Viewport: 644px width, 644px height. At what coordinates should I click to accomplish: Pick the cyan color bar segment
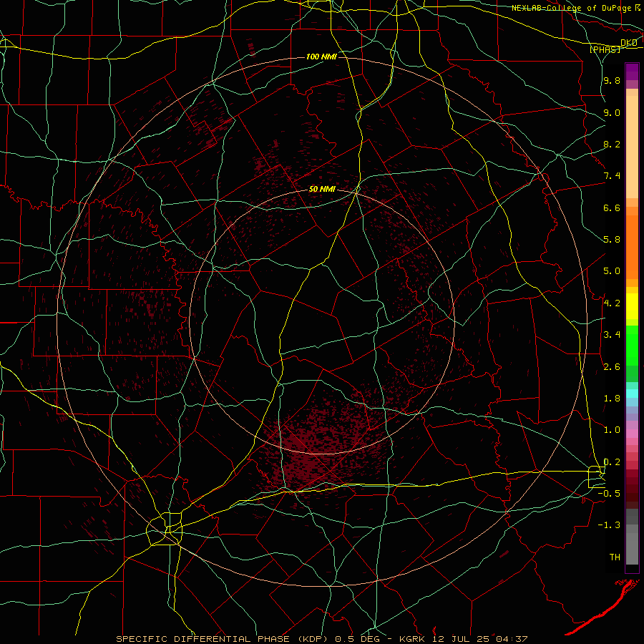pyautogui.click(x=632, y=394)
